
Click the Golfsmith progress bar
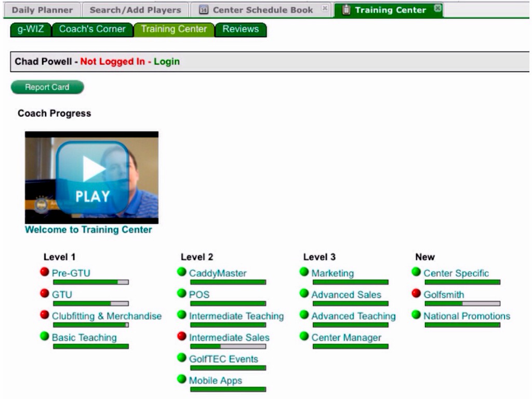click(462, 303)
